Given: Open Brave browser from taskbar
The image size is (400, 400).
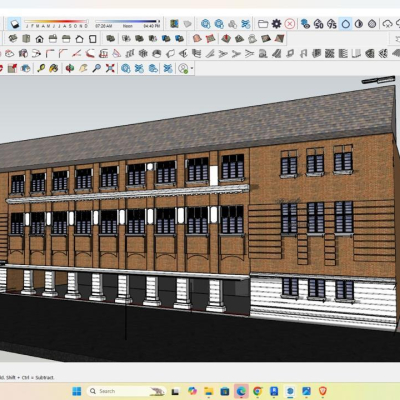Looking at the screenshot, I should (323, 391).
